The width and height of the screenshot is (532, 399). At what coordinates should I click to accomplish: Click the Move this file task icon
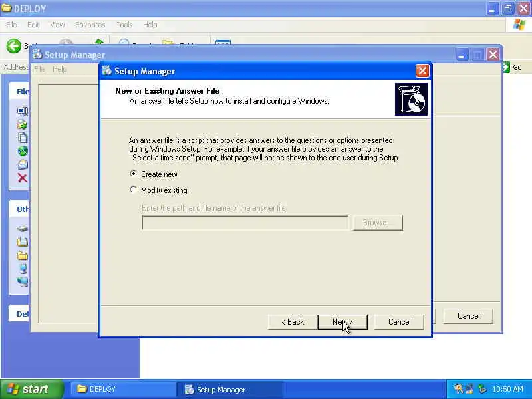tap(23, 124)
